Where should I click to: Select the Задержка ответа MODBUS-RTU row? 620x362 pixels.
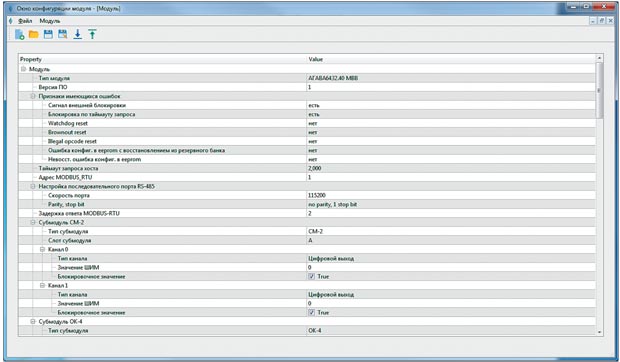click(x=307, y=213)
